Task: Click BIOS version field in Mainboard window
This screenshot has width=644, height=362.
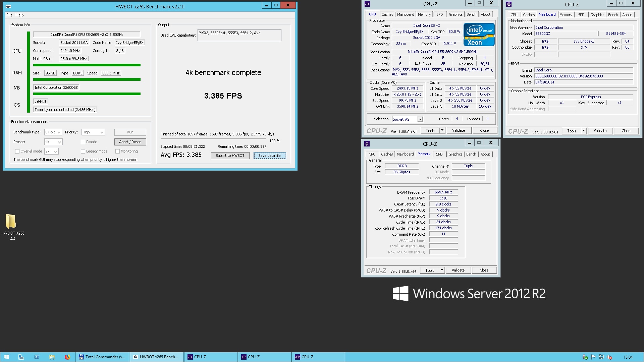Action: pyautogui.click(x=584, y=76)
